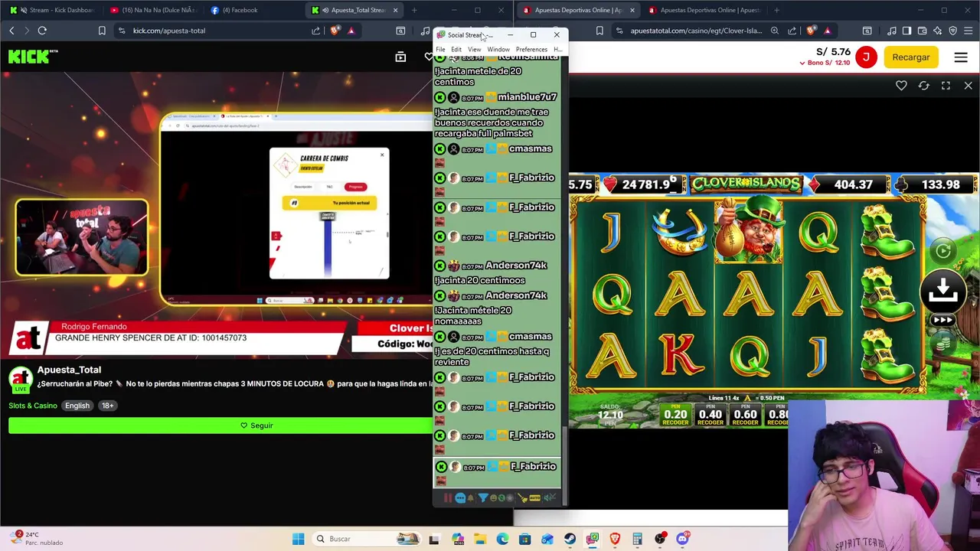Refresh the Clover Islands game frame

[923, 86]
